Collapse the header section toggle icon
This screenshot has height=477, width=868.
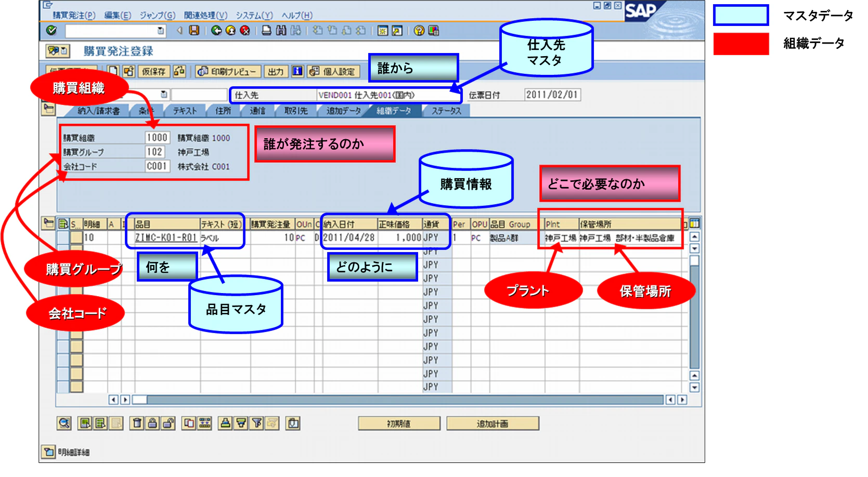[x=49, y=109]
